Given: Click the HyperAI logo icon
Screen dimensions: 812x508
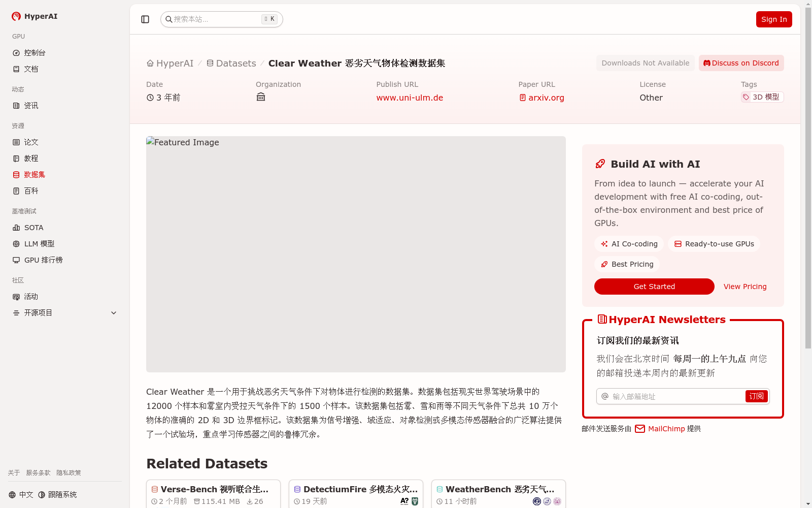Looking at the screenshot, I should pyautogui.click(x=16, y=16).
